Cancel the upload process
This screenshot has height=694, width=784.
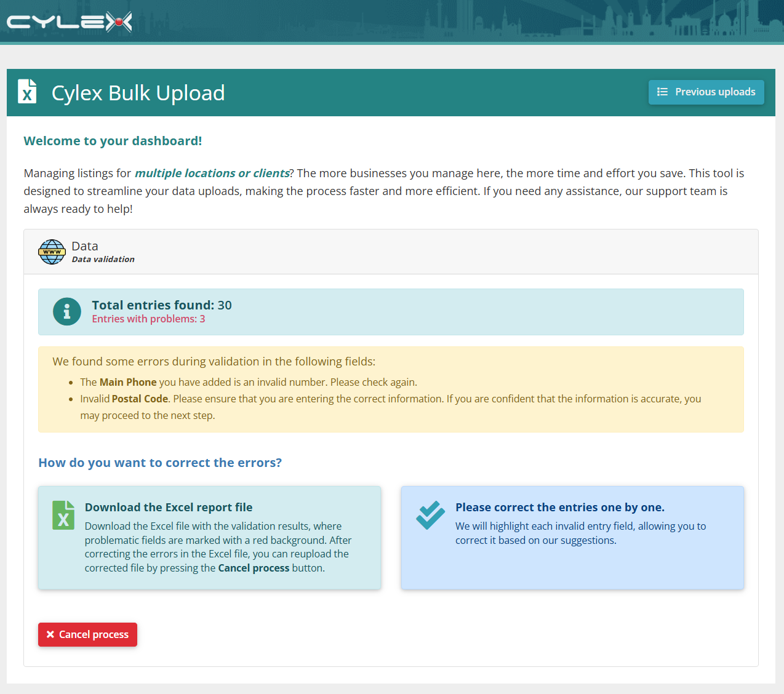pos(87,635)
